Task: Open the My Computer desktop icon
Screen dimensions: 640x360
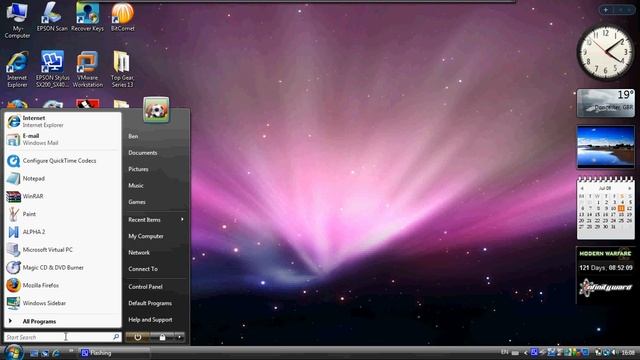Action: 17,20
